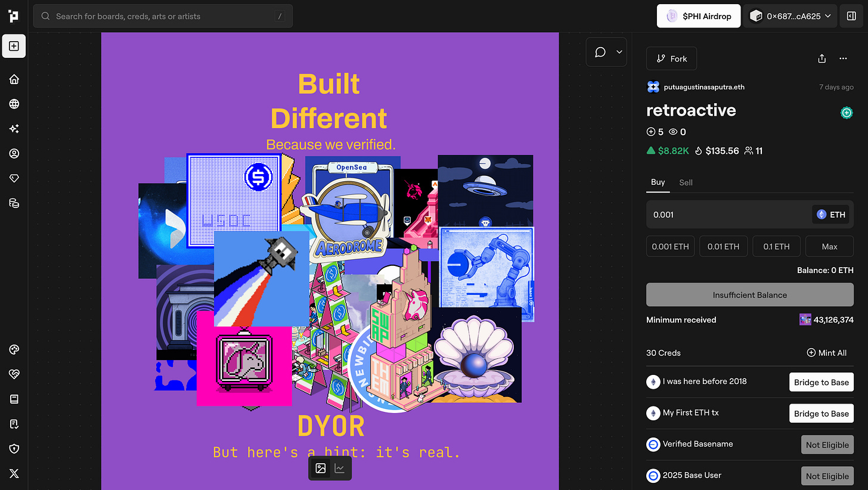Click the 'retroactive' board title

coord(691,110)
